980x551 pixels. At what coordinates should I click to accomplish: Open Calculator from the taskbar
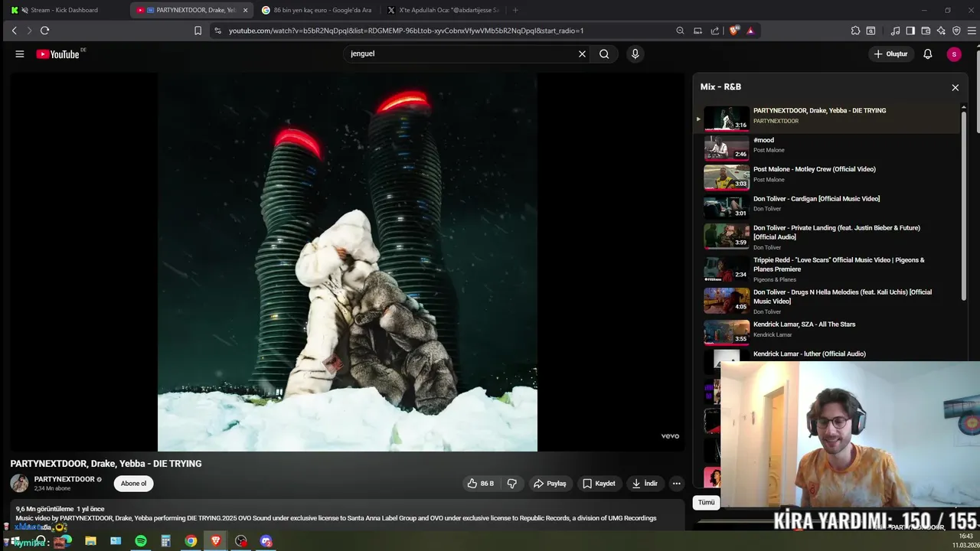[x=165, y=541]
